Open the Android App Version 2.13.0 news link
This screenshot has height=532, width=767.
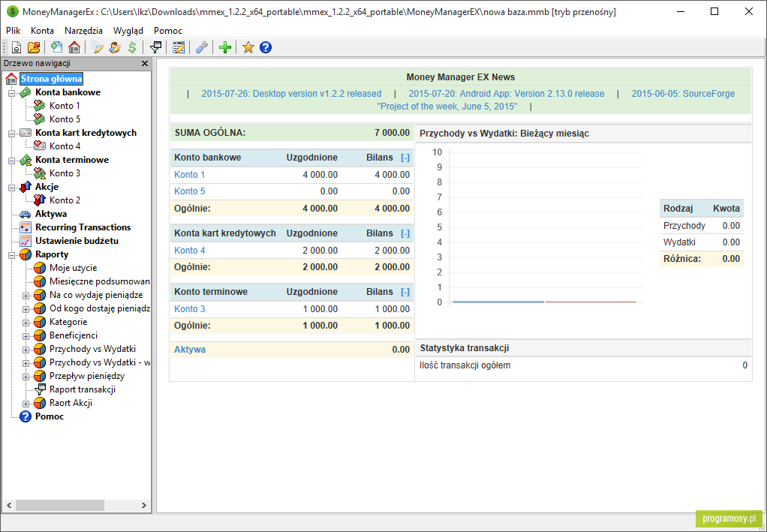tap(507, 94)
